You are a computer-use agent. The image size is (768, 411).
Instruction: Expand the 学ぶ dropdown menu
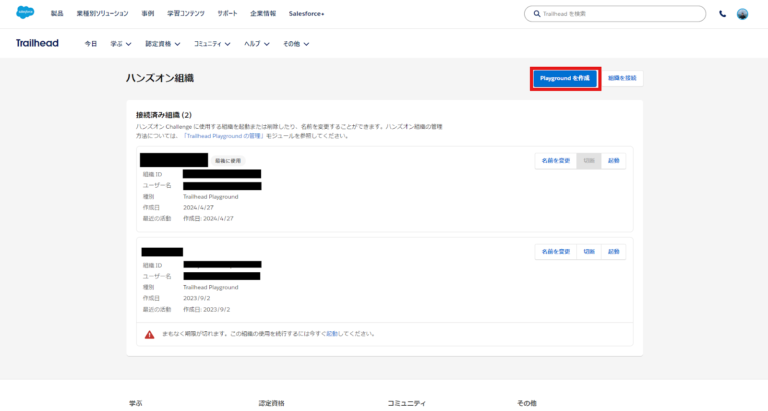(121, 44)
